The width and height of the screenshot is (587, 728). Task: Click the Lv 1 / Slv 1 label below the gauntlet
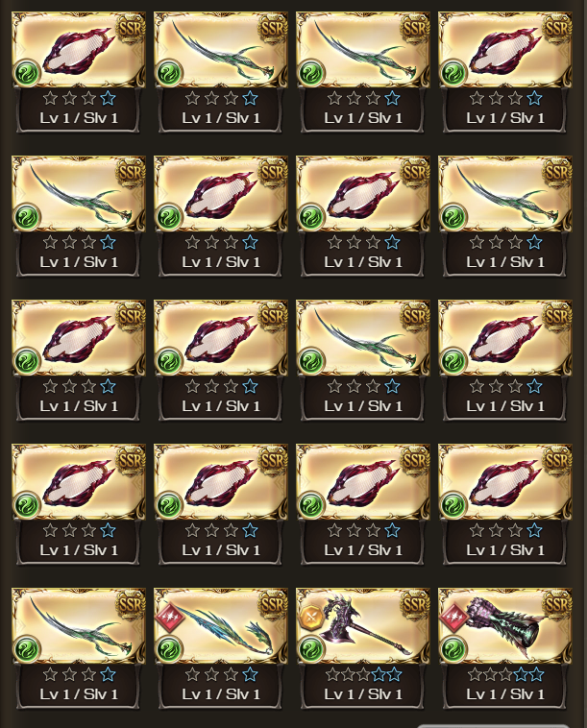click(505, 694)
